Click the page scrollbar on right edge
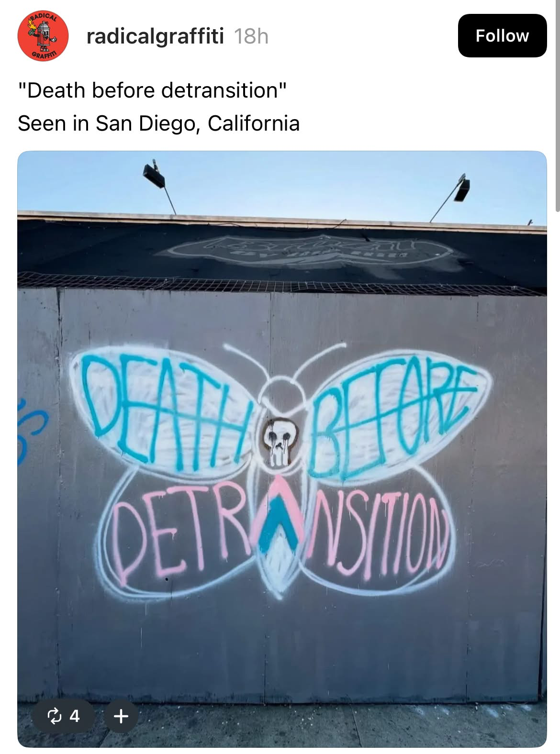The height and width of the screenshot is (754, 560). [557, 105]
